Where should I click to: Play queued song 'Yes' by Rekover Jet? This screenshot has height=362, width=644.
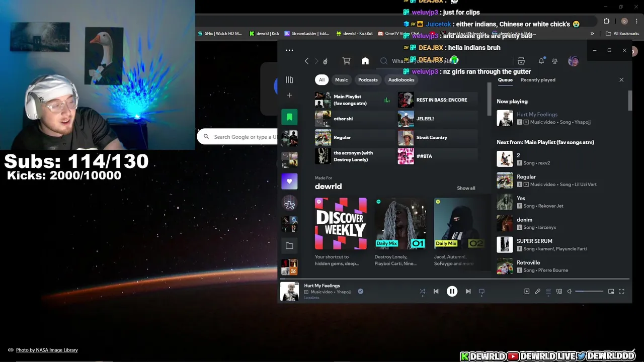(x=560, y=202)
